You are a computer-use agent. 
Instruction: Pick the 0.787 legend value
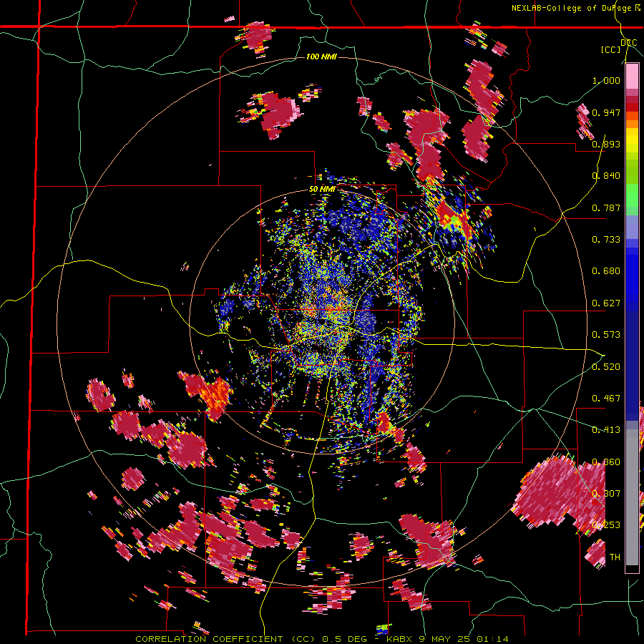[x=606, y=208]
